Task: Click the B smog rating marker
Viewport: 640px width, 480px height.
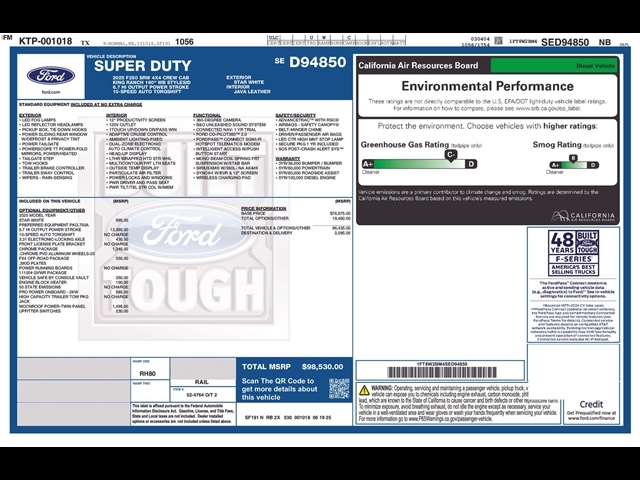Action: coord(573,157)
